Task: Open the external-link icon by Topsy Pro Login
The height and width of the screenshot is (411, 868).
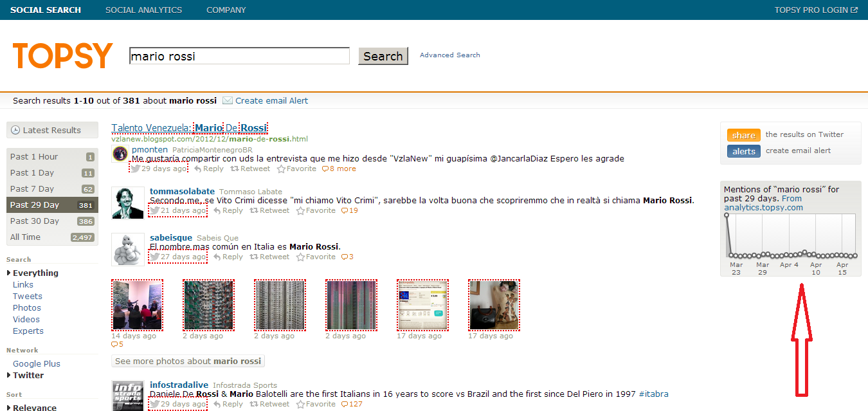Action: (x=854, y=10)
